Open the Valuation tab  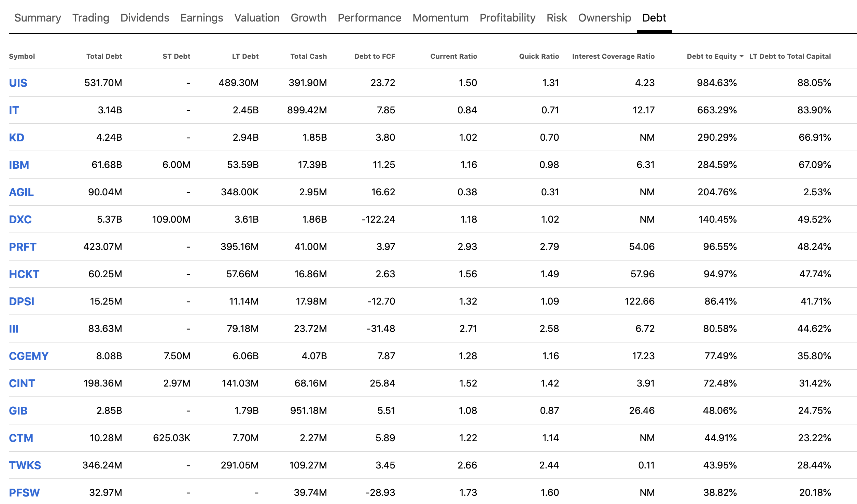[x=257, y=18]
